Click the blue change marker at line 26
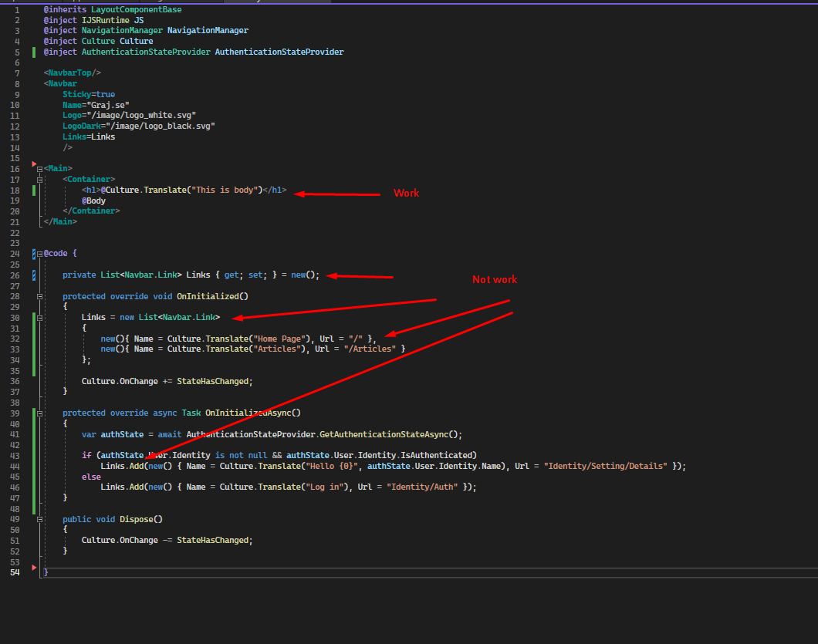818x644 pixels. point(34,275)
